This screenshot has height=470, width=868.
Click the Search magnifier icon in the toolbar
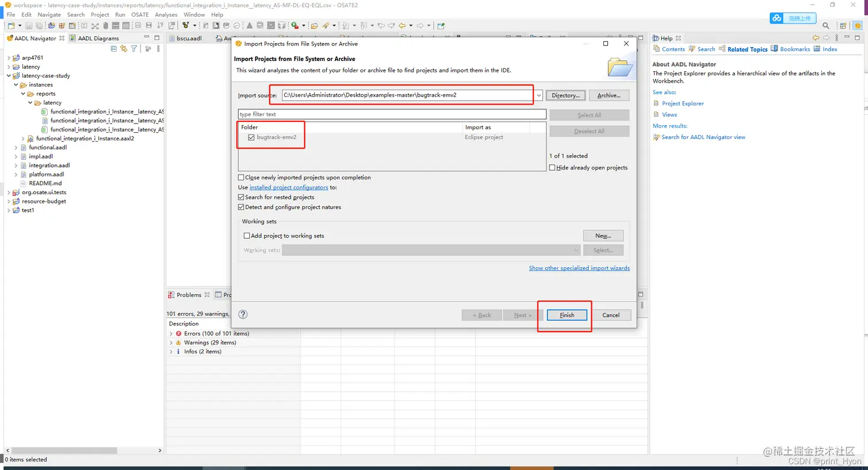826,26
